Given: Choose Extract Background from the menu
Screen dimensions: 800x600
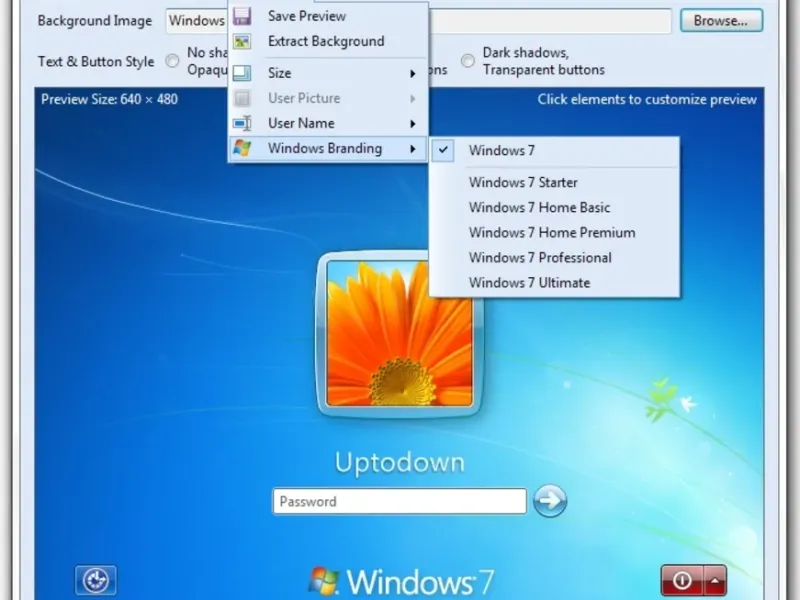Looking at the screenshot, I should [x=328, y=41].
